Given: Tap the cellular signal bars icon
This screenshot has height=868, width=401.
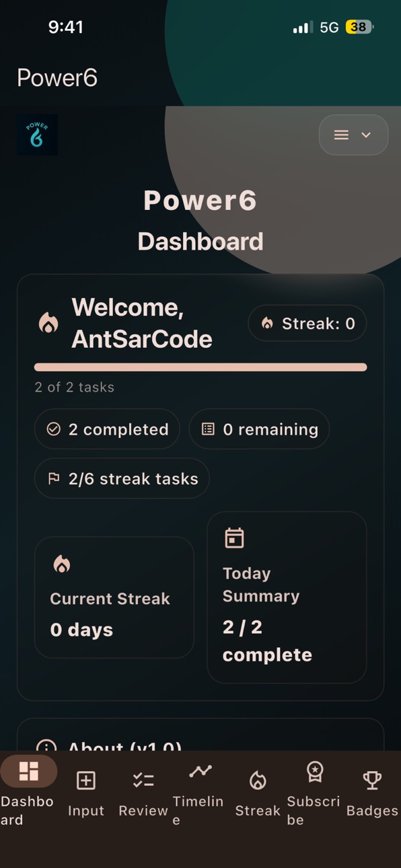Looking at the screenshot, I should pyautogui.click(x=303, y=28).
